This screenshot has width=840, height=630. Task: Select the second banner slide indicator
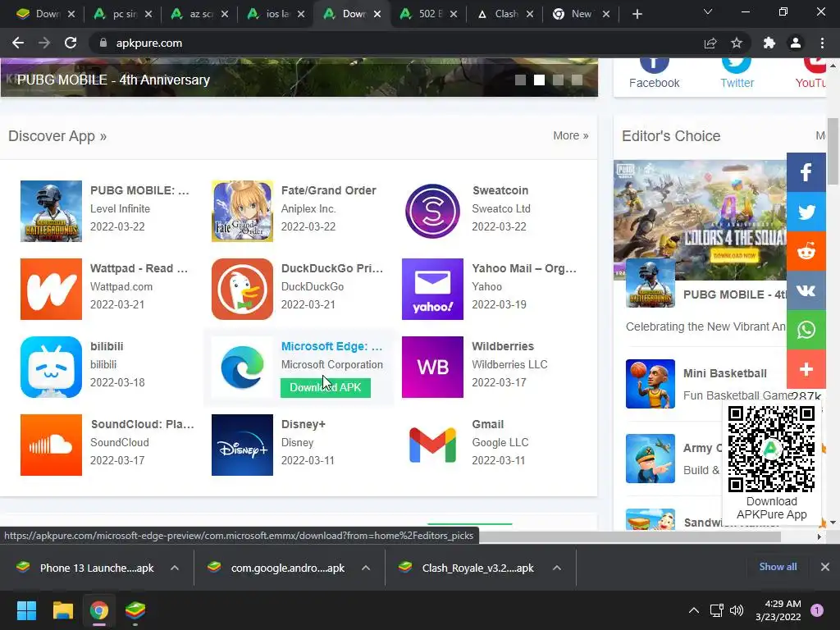tap(540, 80)
